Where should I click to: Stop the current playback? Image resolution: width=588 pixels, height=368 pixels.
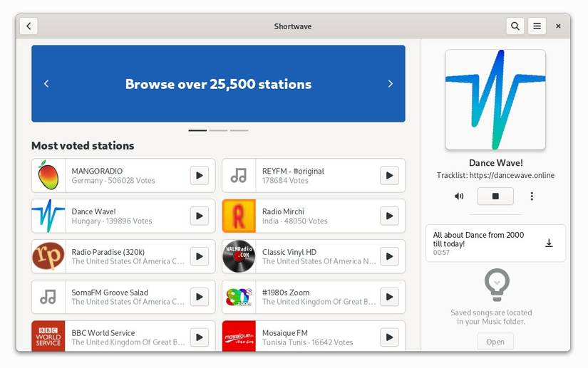pyautogui.click(x=495, y=196)
